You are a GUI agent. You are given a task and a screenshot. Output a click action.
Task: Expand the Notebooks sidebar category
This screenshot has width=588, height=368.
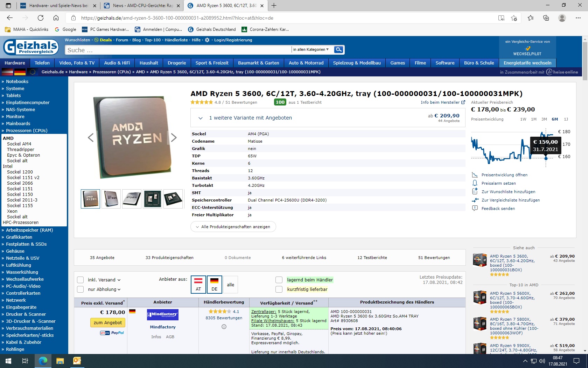coord(17,81)
